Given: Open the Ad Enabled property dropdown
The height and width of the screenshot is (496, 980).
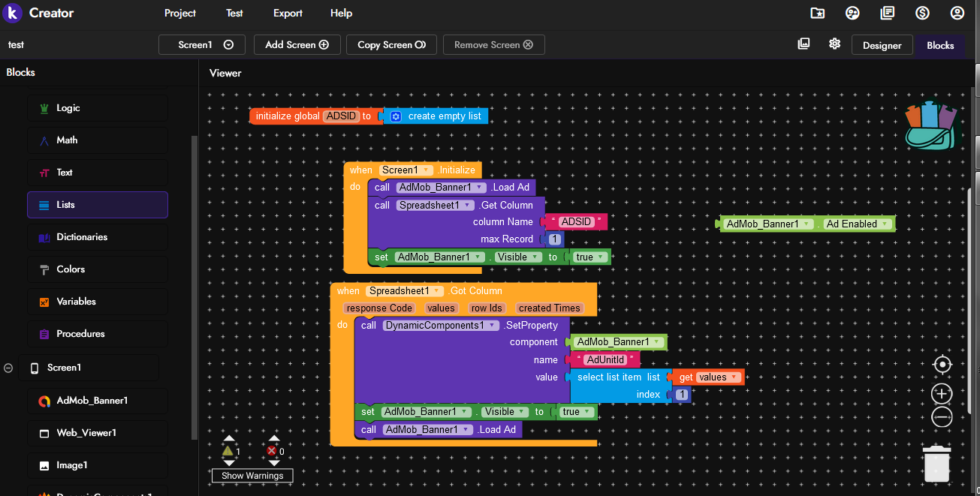Looking at the screenshot, I should pyautogui.click(x=885, y=224).
